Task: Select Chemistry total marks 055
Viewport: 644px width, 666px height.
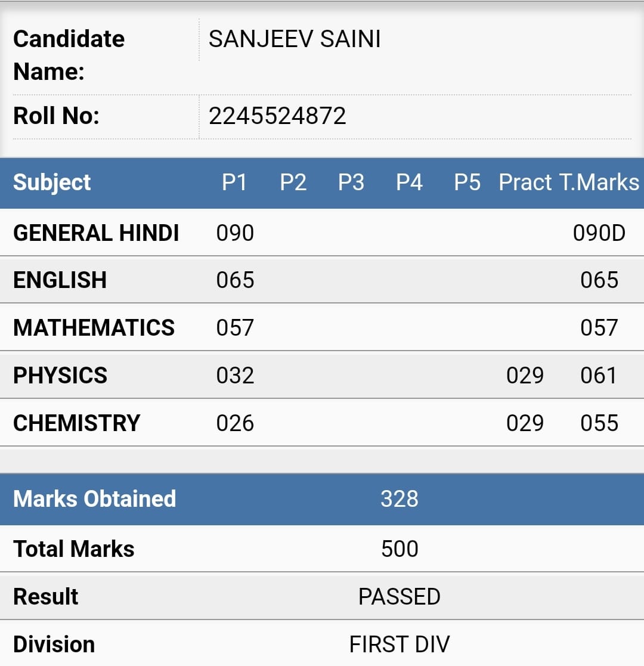Action: pos(599,423)
